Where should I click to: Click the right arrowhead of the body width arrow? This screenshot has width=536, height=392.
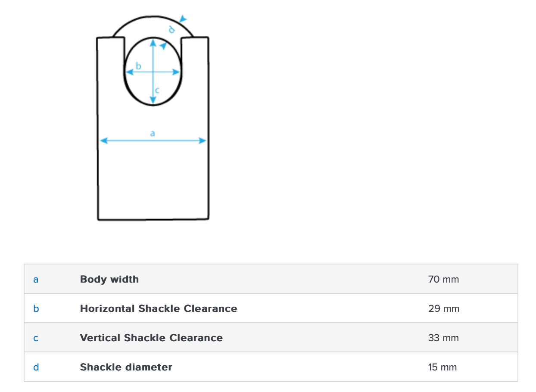203,140
